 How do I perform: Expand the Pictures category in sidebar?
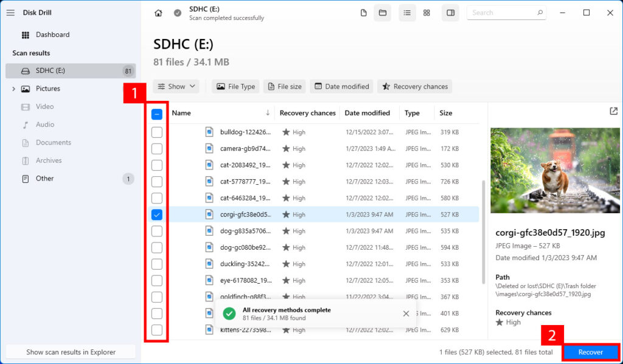tap(13, 88)
